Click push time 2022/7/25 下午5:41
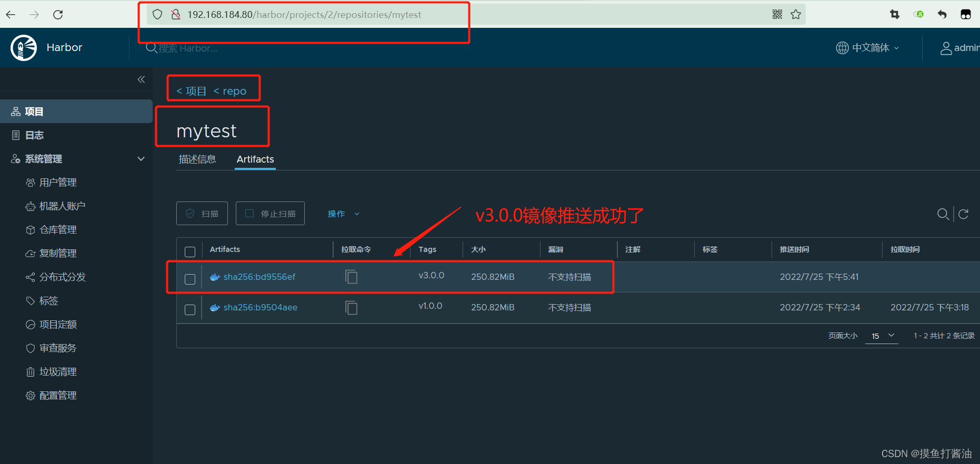This screenshot has height=464, width=980. point(819,277)
